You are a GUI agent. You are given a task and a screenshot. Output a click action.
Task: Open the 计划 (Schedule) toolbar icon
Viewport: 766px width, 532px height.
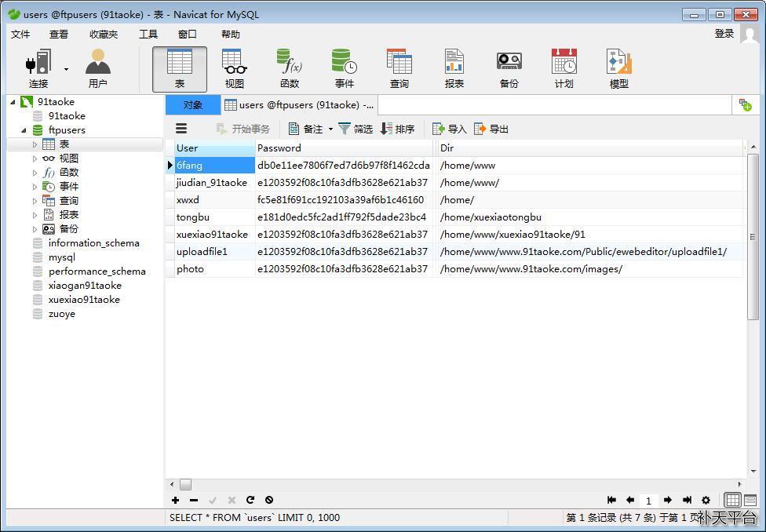coord(564,68)
